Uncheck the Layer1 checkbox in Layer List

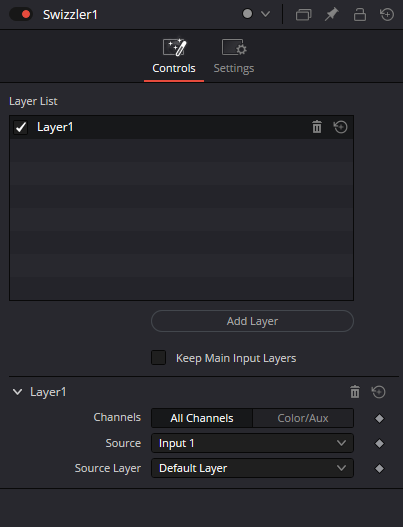21,127
